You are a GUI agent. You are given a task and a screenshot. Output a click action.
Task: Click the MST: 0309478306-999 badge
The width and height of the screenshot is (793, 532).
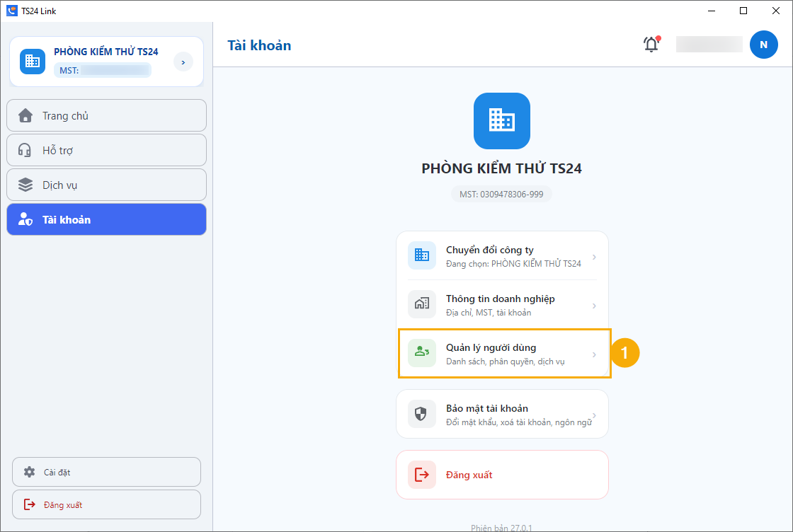(501, 194)
